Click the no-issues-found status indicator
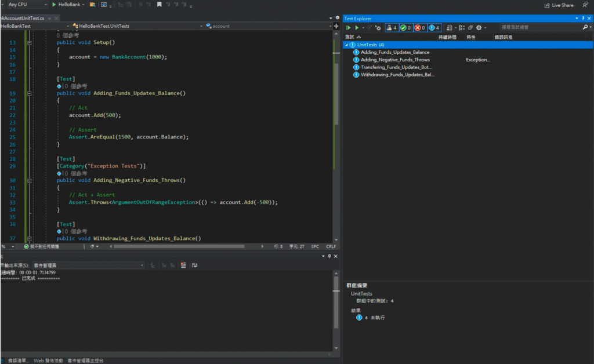The width and height of the screenshot is (594, 364). coord(42,246)
